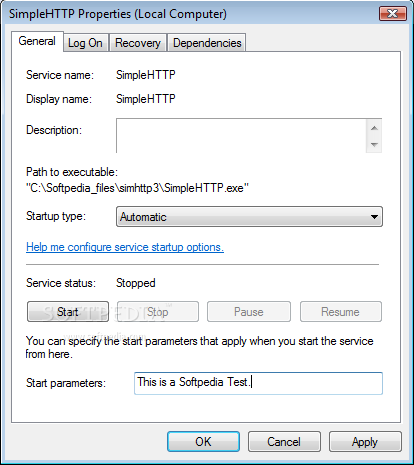Viewport: 414px width, 465px height.
Task: Focus the Start parameters text field
Action: click(x=258, y=383)
